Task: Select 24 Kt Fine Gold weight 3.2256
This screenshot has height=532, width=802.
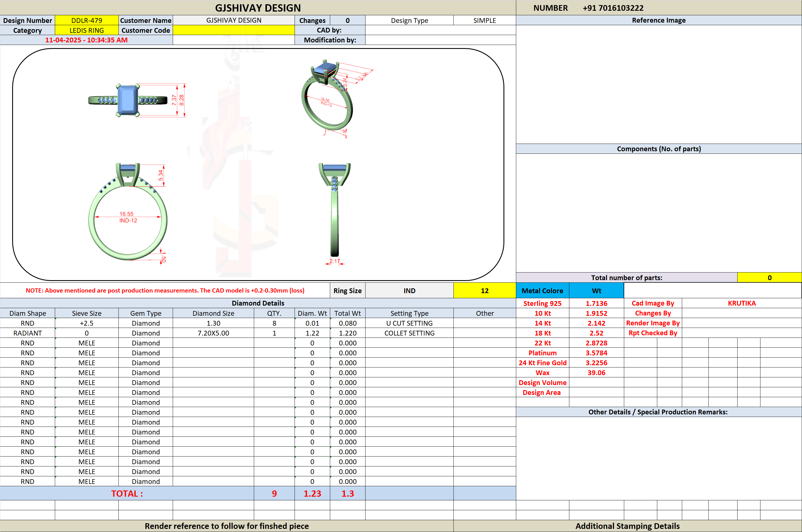Action: click(596, 363)
